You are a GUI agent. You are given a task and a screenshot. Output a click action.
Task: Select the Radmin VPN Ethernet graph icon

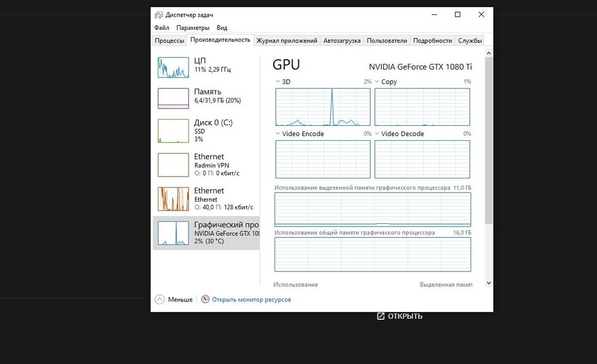tap(173, 165)
